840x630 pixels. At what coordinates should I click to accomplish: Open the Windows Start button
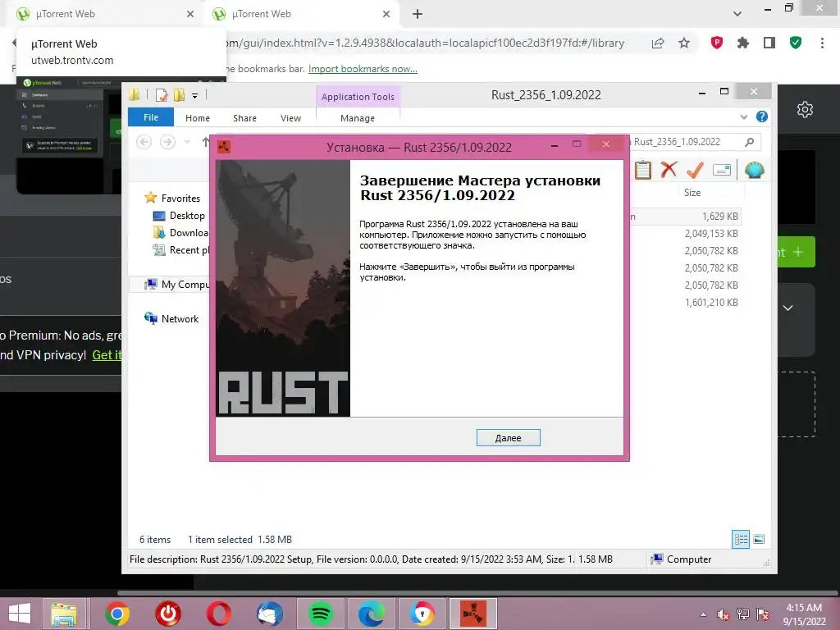coord(20,614)
